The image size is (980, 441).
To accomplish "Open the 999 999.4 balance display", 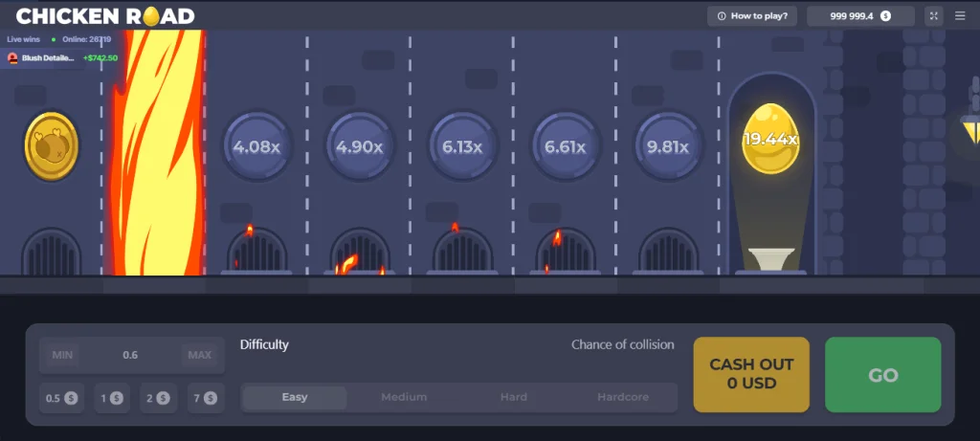I will pos(860,16).
